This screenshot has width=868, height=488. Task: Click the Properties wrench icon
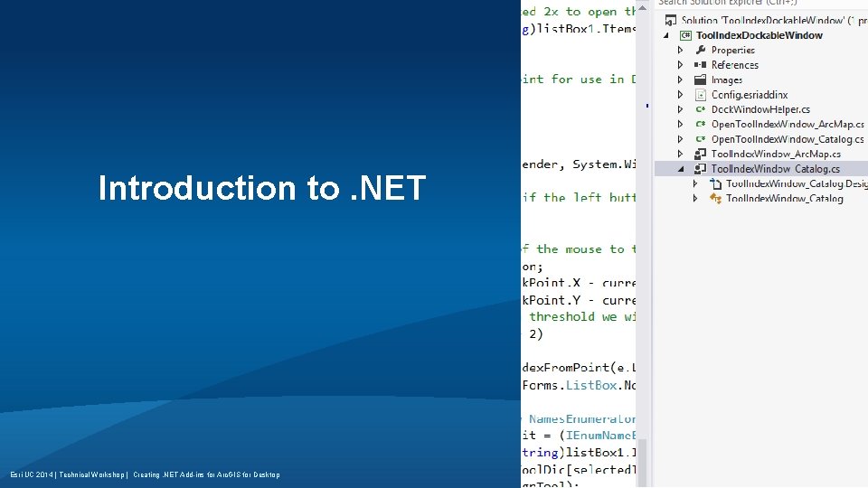click(700, 50)
